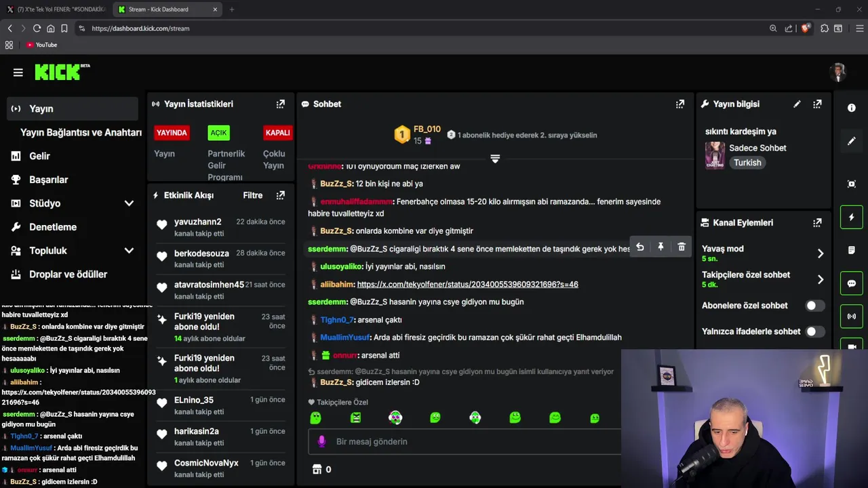Pop out the Etkinlik Akışı panel
Image resolution: width=868 pixels, height=488 pixels.
click(280, 195)
